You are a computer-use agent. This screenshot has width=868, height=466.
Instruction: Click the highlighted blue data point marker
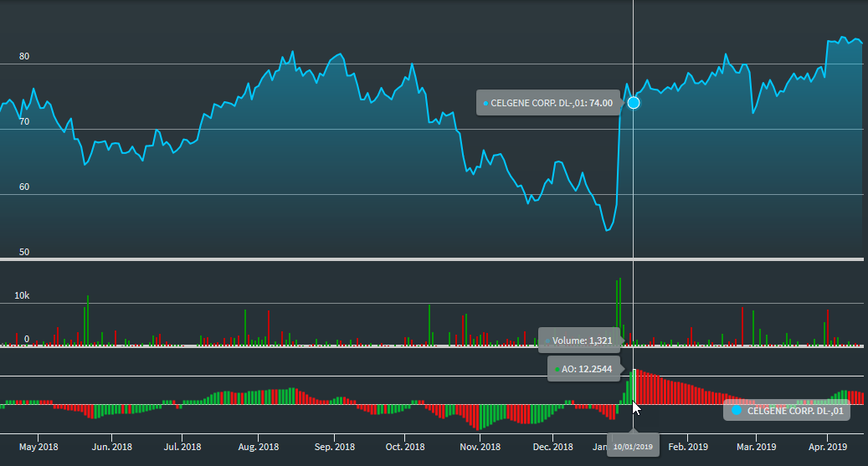(x=633, y=103)
